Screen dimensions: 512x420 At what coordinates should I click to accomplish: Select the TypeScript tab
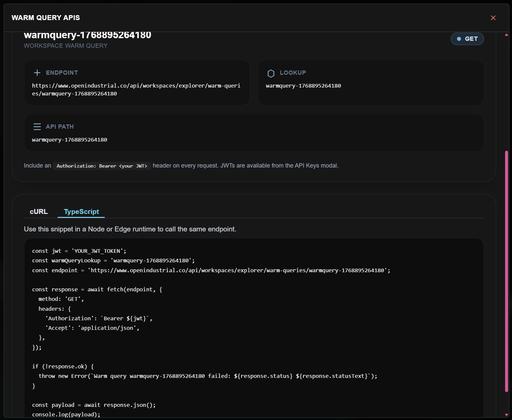tap(81, 212)
